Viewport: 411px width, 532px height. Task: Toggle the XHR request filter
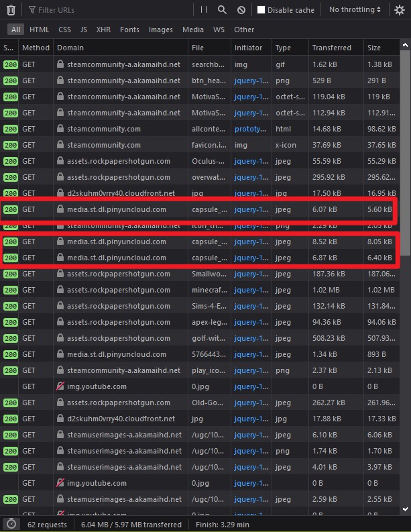coord(103,30)
